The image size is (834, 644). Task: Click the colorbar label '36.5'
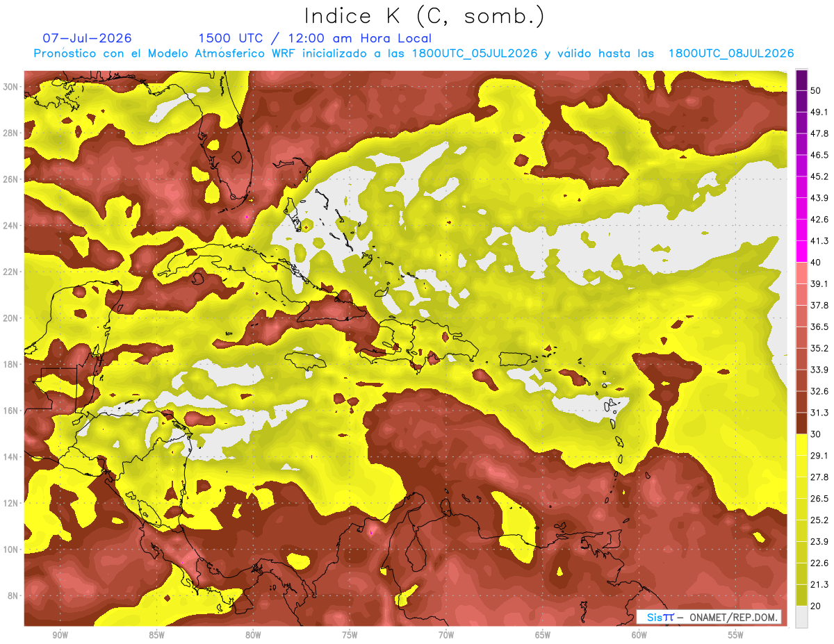(x=819, y=327)
